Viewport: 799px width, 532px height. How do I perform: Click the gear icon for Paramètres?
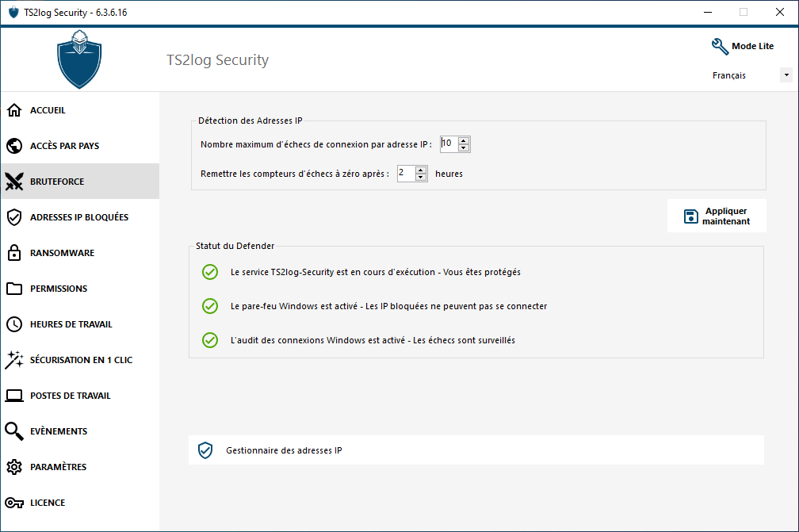[14, 467]
